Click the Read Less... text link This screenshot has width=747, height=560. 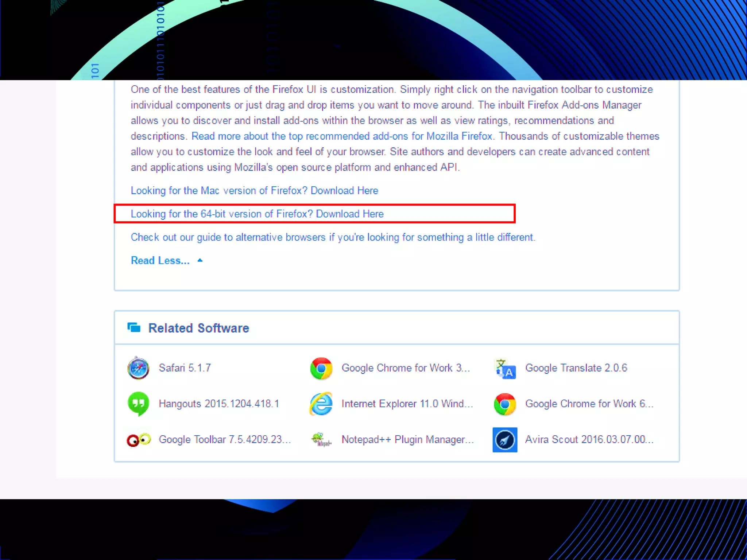(x=160, y=260)
